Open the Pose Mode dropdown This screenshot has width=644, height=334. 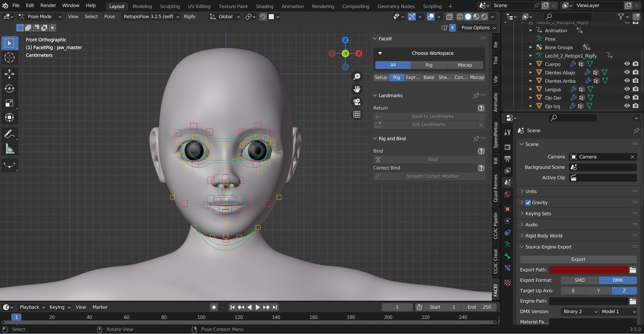pyautogui.click(x=40, y=16)
